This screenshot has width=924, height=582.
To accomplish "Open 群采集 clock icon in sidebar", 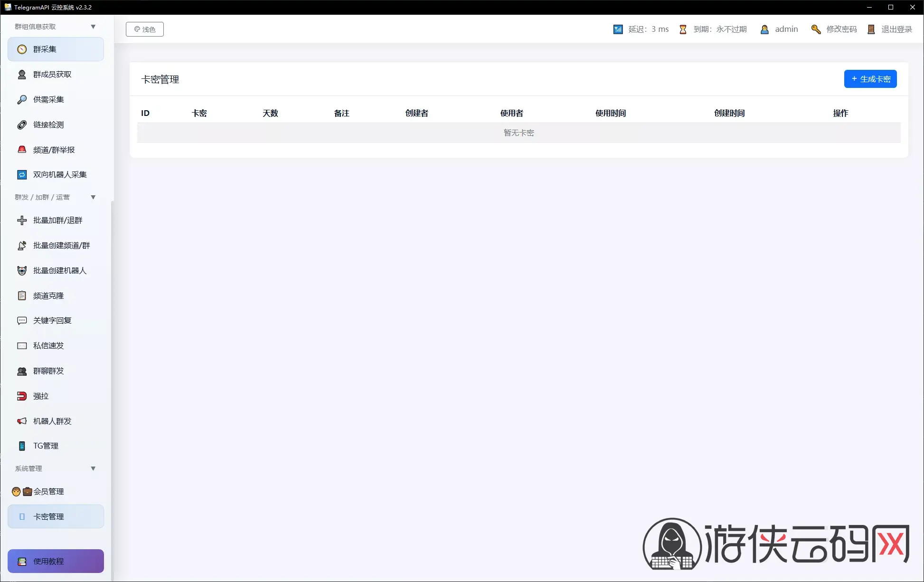I will point(22,49).
